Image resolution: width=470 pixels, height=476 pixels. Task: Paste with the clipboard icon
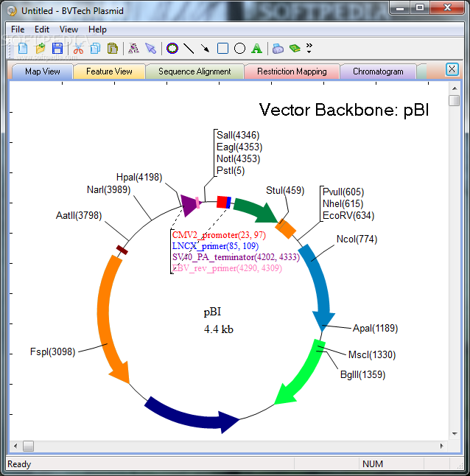[113, 49]
